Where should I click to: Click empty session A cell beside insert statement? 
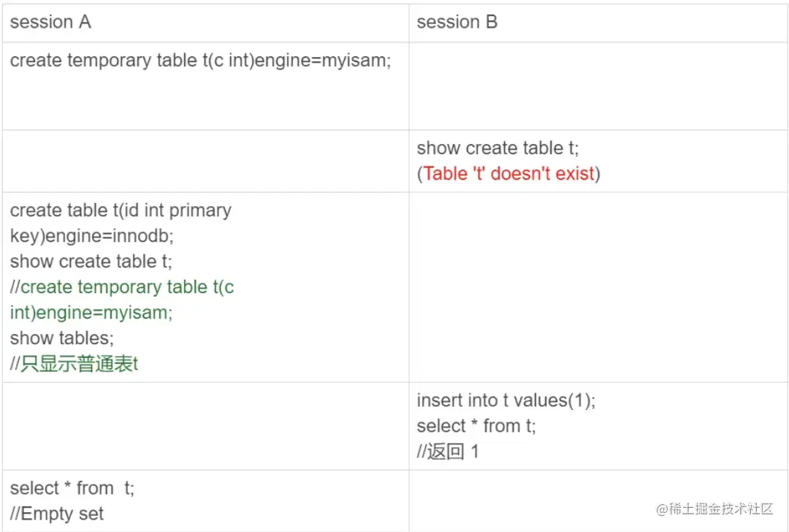[205, 426]
